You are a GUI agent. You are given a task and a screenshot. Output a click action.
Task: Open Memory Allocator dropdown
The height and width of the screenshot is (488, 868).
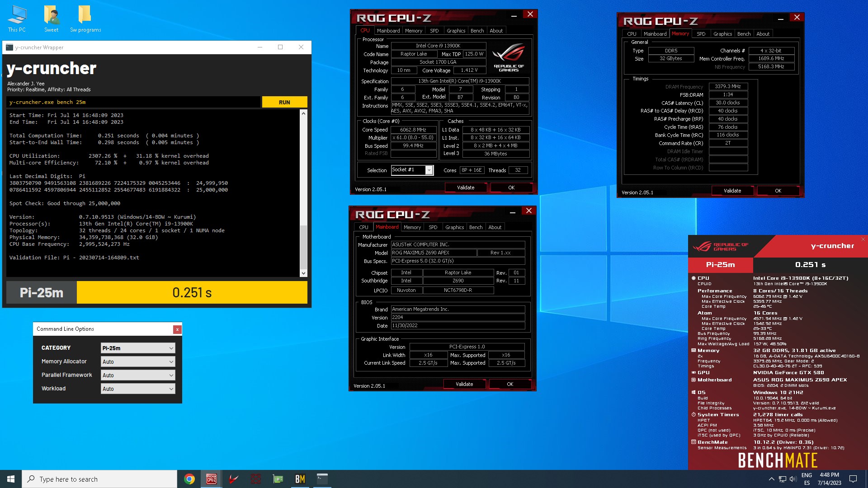coord(138,361)
